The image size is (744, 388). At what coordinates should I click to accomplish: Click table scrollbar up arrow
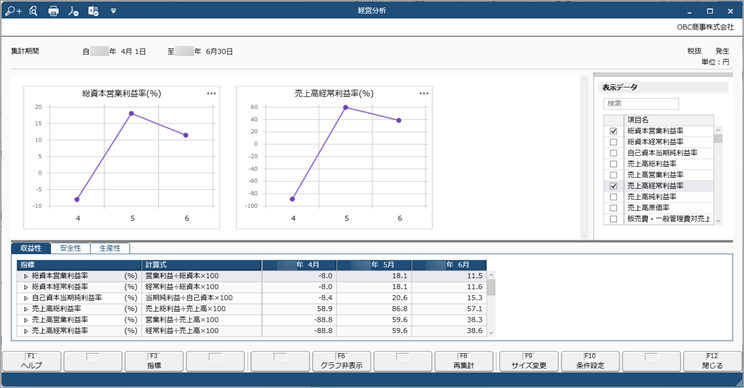[x=491, y=275]
